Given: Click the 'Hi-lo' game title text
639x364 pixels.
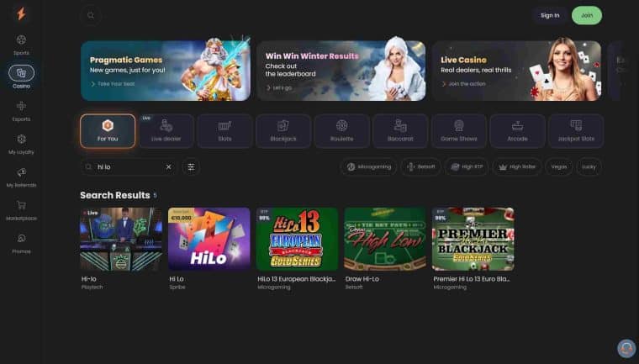Looking at the screenshot, I should click(x=89, y=279).
